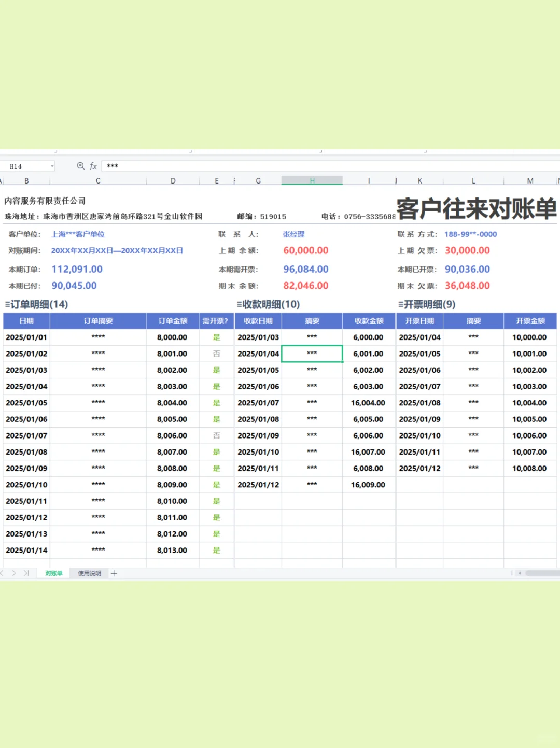
Task: Select the 对账单 sheet tab
Action: point(53,573)
